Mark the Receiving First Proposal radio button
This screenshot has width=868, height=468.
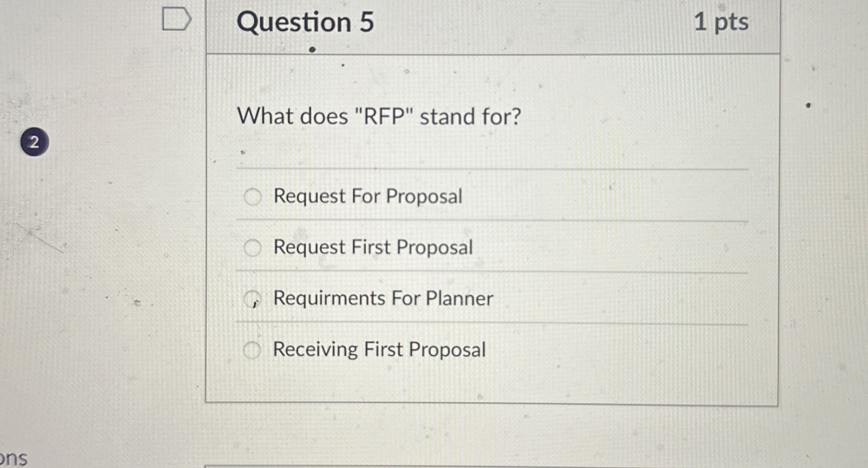pos(252,350)
